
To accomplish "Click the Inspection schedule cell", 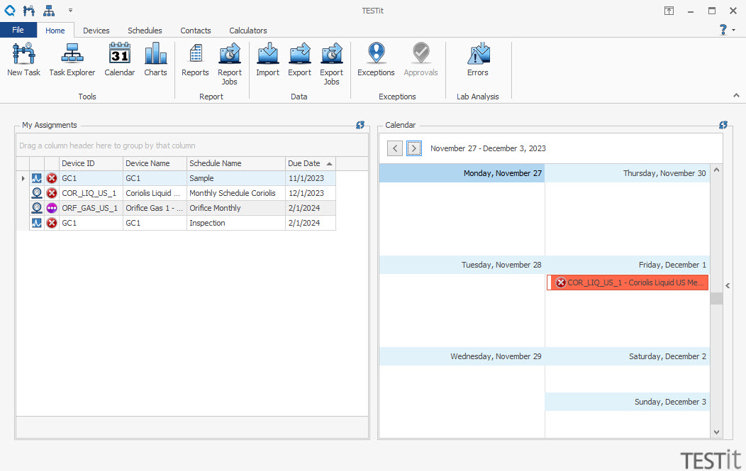I will tap(236, 223).
